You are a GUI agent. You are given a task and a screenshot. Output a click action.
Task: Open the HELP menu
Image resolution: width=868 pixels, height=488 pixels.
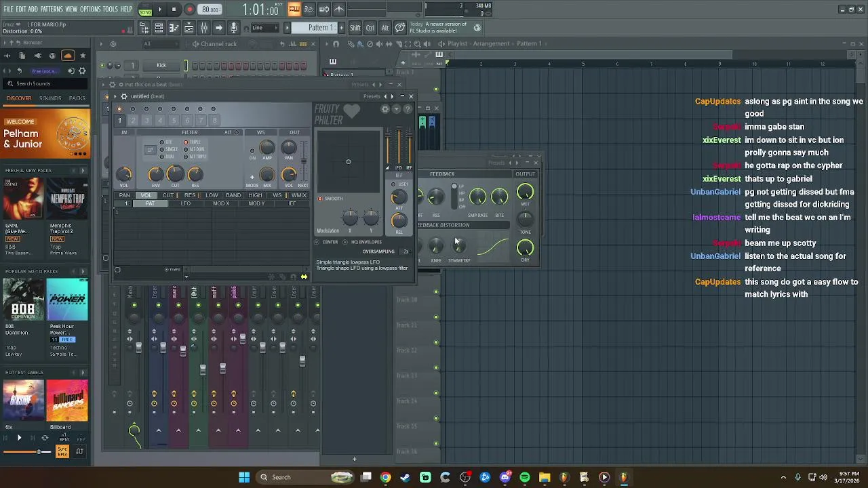(127, 9)
